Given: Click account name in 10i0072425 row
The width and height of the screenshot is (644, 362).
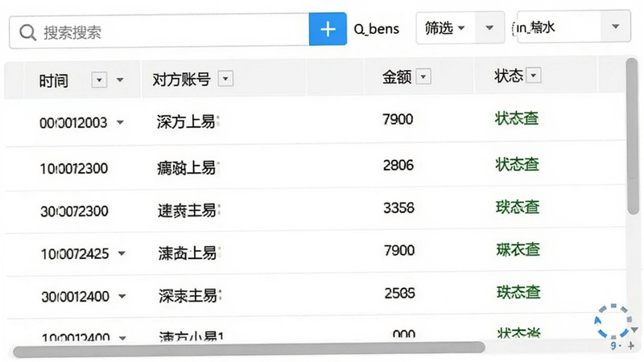Looking at the screenshot, I should click(x=189, y=253).
